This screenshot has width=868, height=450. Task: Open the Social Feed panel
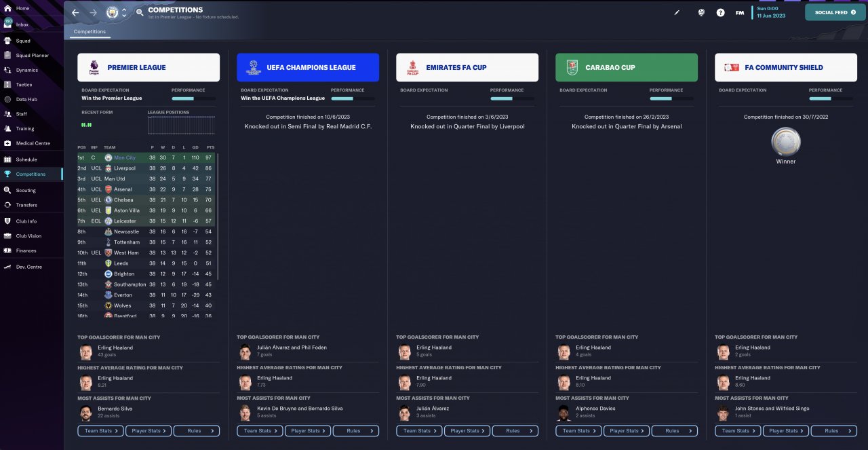coord(835,12)
